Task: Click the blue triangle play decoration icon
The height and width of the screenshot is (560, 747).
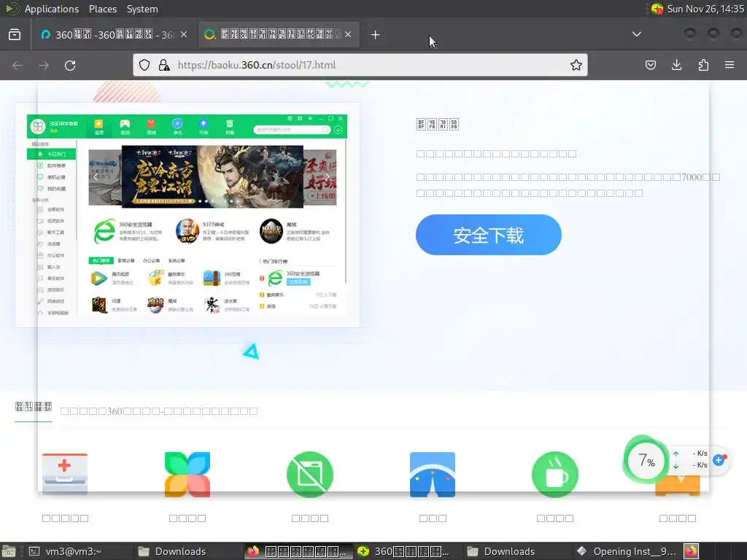Action: 251,351
